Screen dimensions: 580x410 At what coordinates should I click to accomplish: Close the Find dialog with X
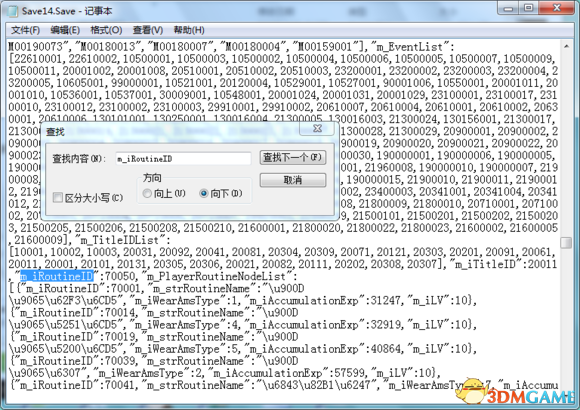click(x=317, y=128)
